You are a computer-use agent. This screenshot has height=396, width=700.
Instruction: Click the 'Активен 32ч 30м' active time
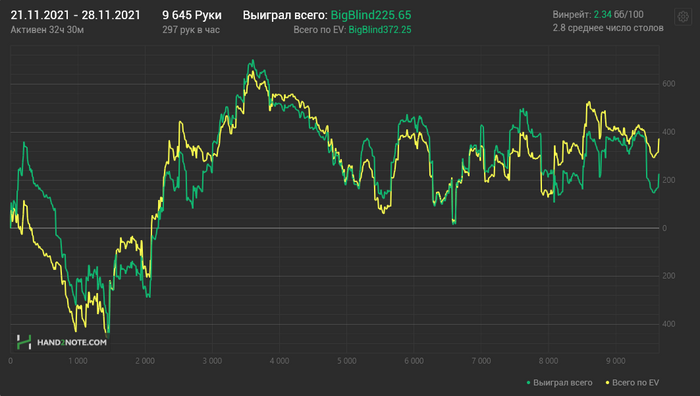coord(47,30)
